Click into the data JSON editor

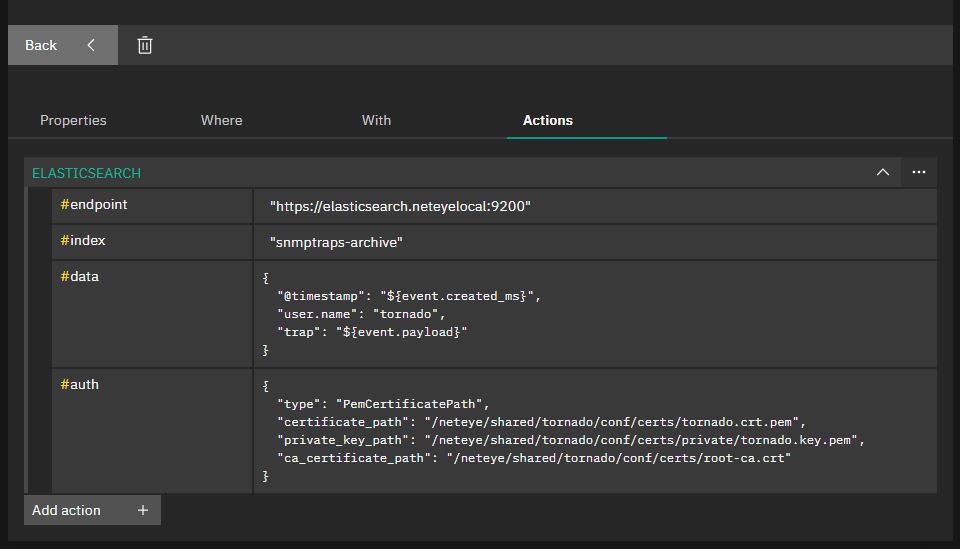click(x=595, y=314)
